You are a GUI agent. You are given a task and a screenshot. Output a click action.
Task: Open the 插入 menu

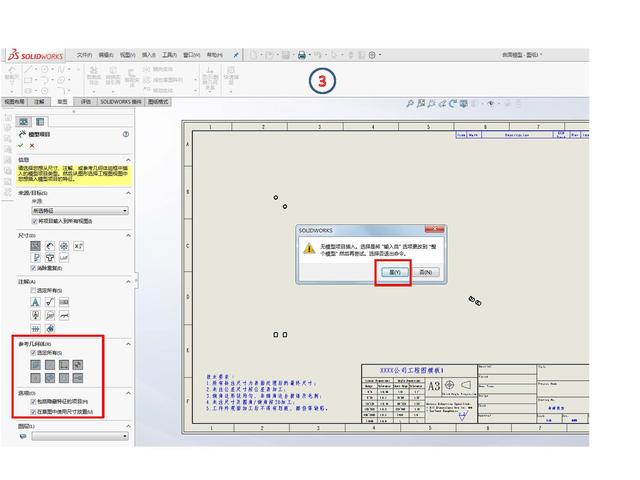[x=149, y=55]
